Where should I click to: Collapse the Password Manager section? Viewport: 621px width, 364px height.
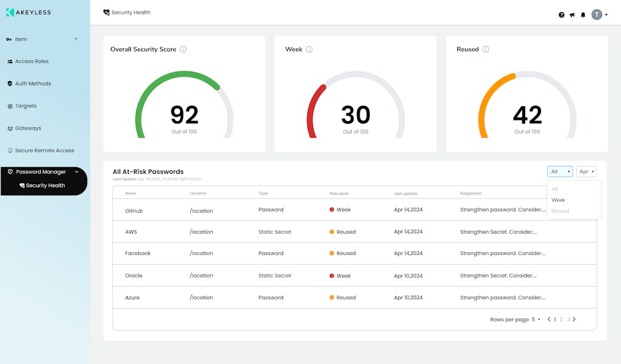[77, 172]
